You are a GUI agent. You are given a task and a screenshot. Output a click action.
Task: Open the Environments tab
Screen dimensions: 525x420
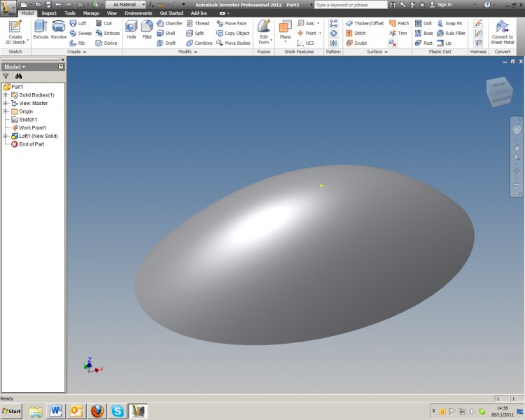(x=139, y=13)
